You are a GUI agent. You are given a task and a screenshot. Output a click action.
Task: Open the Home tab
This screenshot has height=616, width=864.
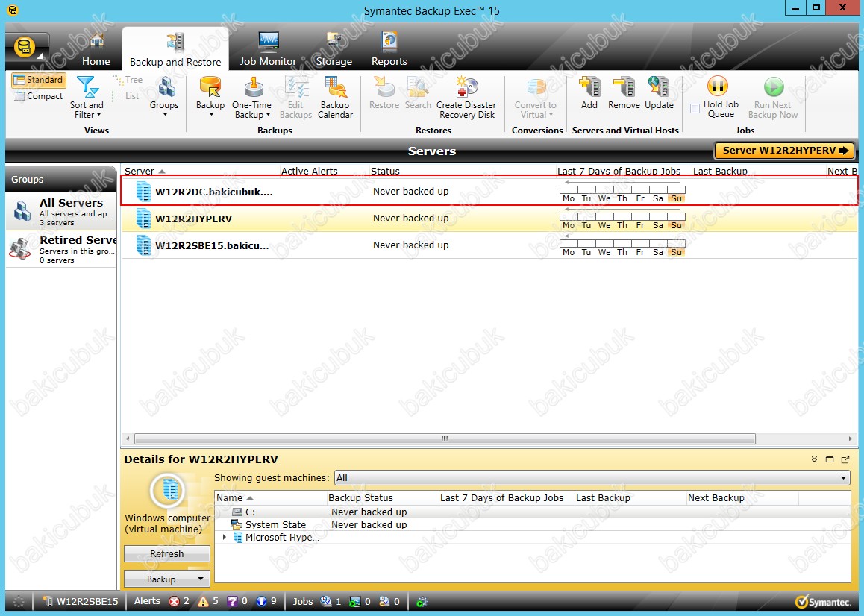click(x=96, y=49)
